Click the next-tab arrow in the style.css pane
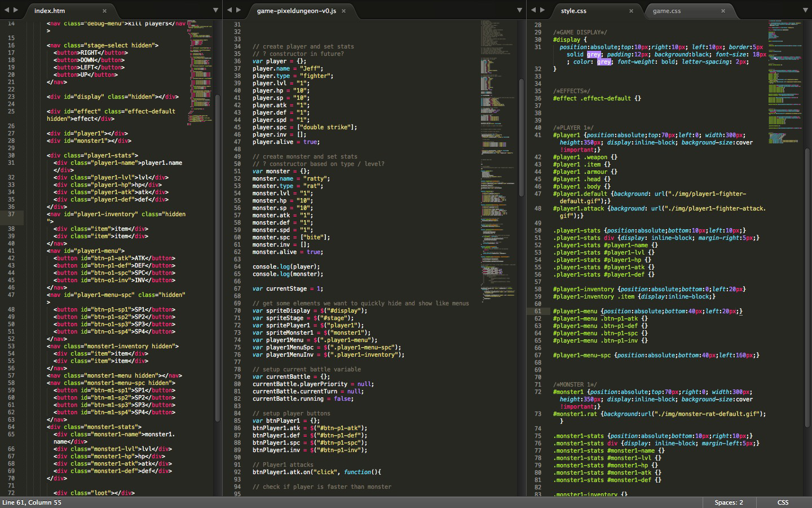The height and width of the screenshot is (508, 812). (542, 10)
